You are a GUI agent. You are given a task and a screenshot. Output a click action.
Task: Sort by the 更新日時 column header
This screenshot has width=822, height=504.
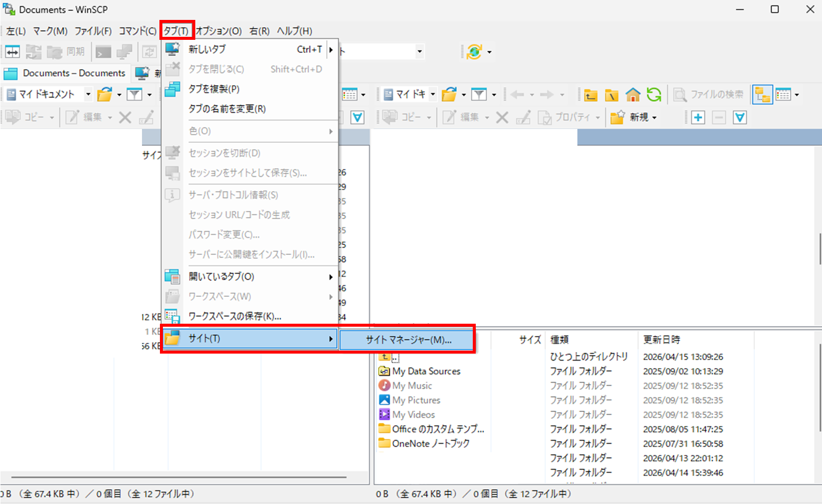coord(661,340)
